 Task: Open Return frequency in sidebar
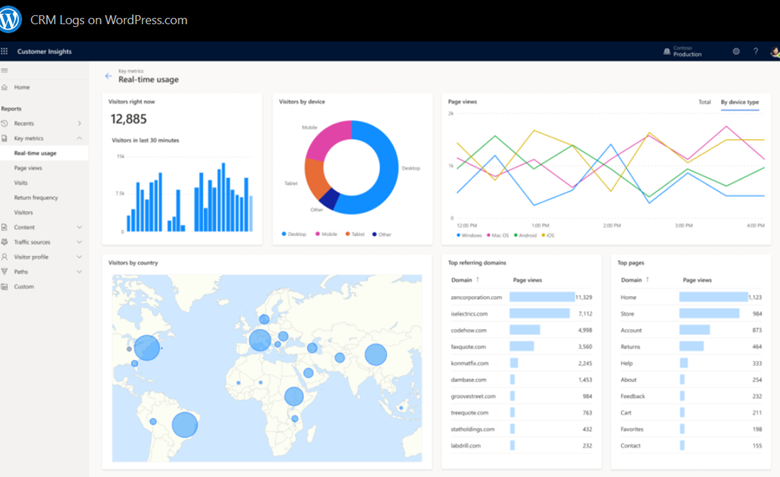point(36,197)
